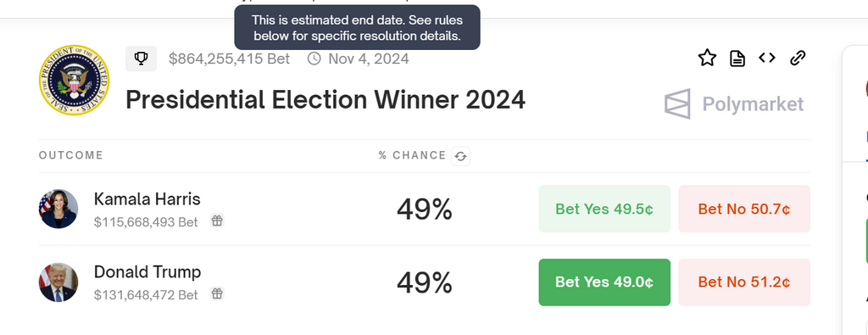Bet No 51.2¢ on Donald Trump
The height and width of the screenshot is (335, 868).
tap(744, 282)
